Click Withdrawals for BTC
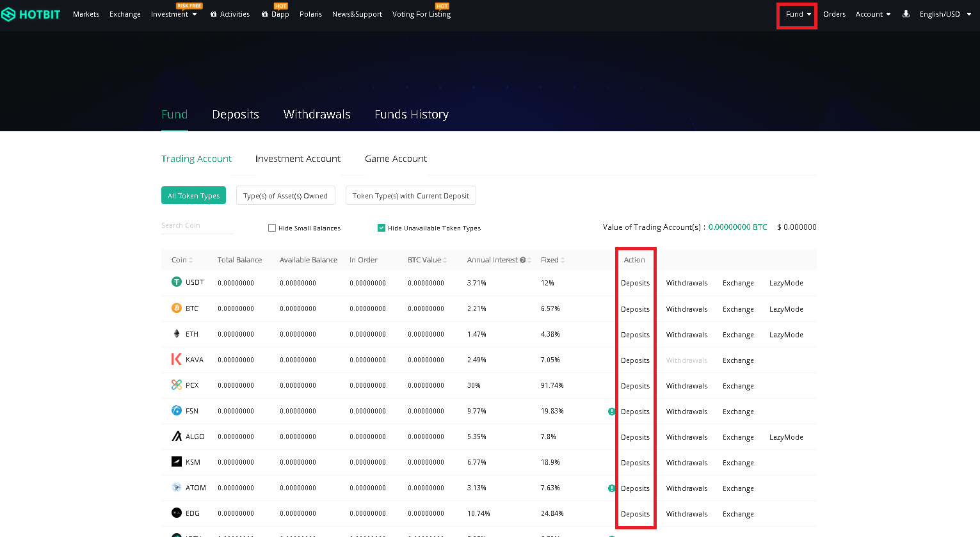 point(687,309)
